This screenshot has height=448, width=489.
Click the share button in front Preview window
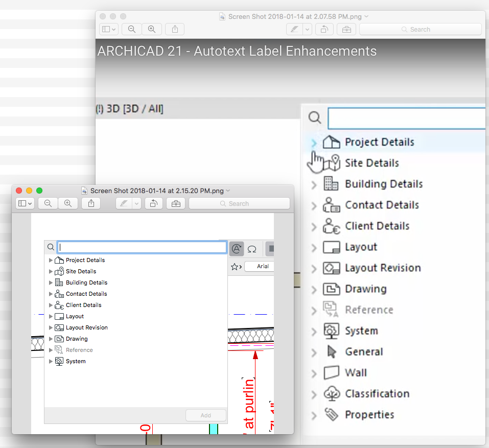point(91,204)
